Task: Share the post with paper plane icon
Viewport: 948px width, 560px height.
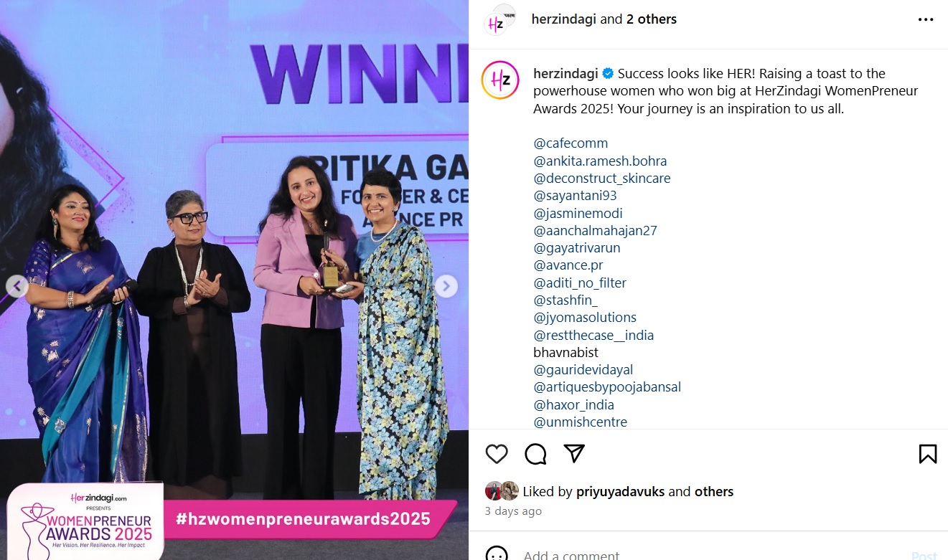Action: tap(573, 453)
